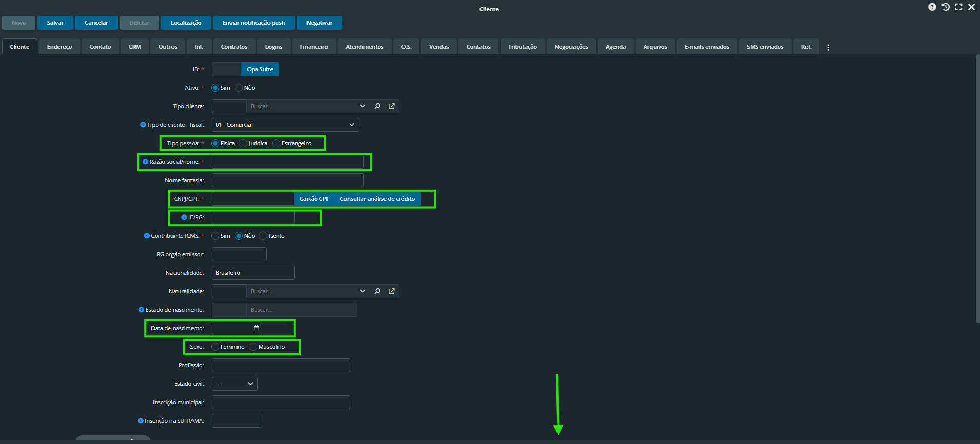Expand the Tipo cliente chevron list
The image size is (980, 444).
[x=362, y=106]
